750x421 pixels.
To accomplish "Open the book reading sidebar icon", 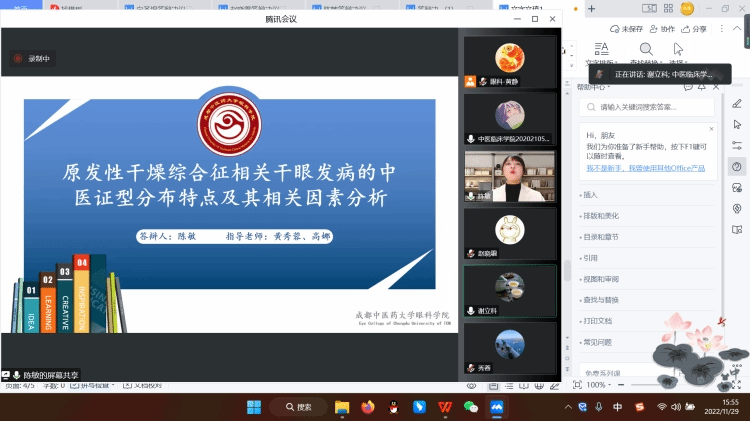I will pyautogui.click(x=737, y=230).
